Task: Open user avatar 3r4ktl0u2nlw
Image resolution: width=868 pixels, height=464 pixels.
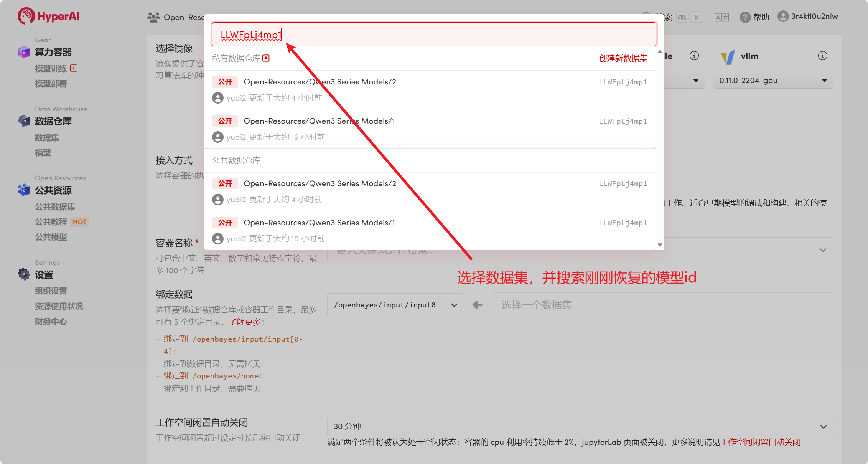Action: pyautogui.click(x=783, y=16)
